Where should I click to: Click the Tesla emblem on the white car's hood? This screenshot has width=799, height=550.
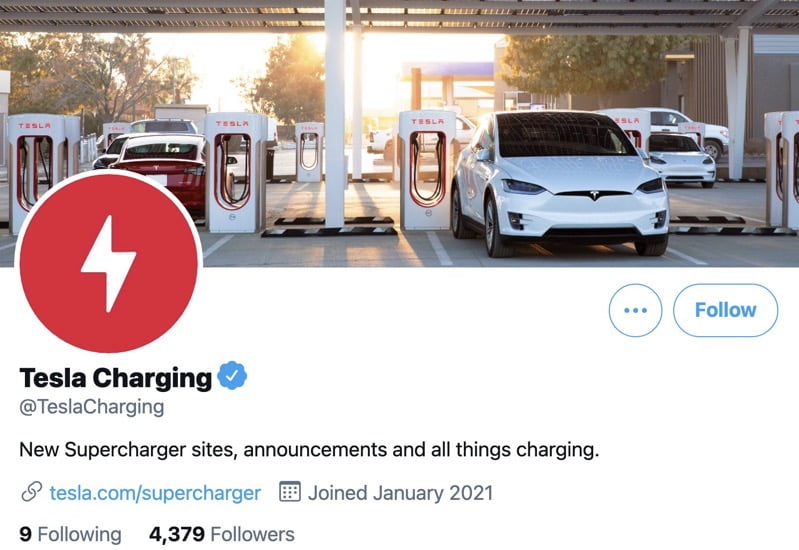pyautogui.click(x=594, y=196)
